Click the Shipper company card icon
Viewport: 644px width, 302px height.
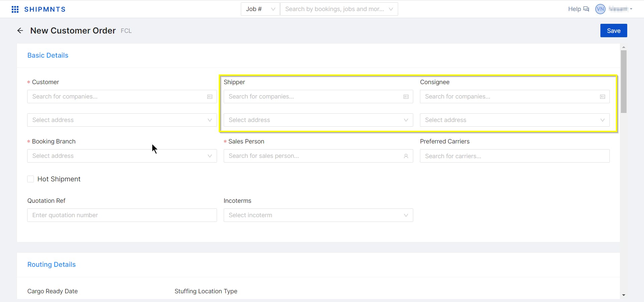pyautogui.click(x=406, y=97)
